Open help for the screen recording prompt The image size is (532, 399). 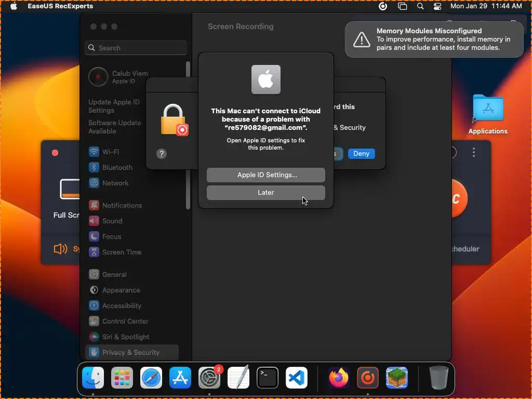tap(162, 154)
